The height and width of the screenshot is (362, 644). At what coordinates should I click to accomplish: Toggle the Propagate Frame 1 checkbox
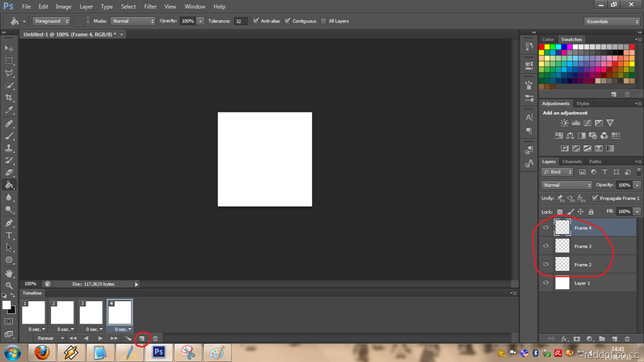click(x=595, y=198)
